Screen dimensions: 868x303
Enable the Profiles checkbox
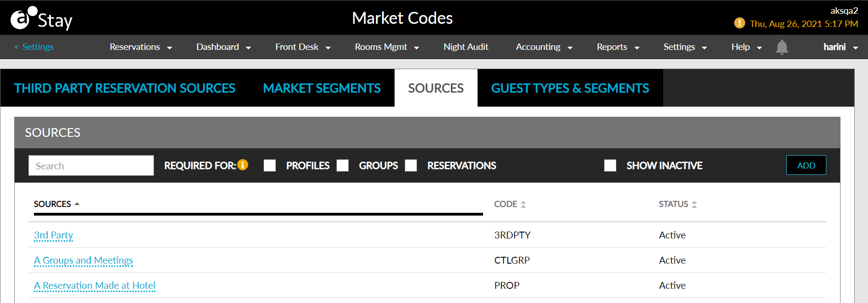270,165
